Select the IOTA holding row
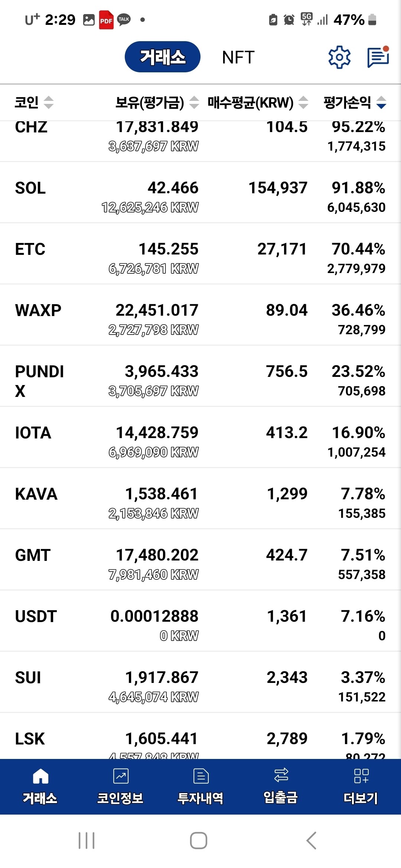Viewport: 401px width, 868px height. (200, 441)
